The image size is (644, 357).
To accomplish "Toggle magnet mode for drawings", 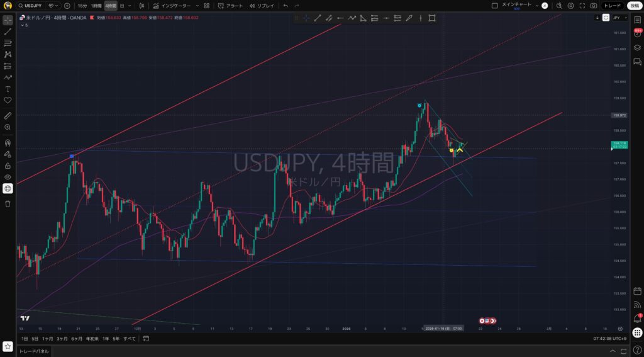I will coord(8,143).
